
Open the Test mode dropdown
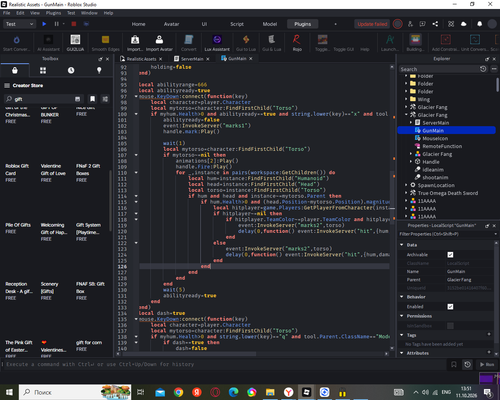click(x=19, y=24)
